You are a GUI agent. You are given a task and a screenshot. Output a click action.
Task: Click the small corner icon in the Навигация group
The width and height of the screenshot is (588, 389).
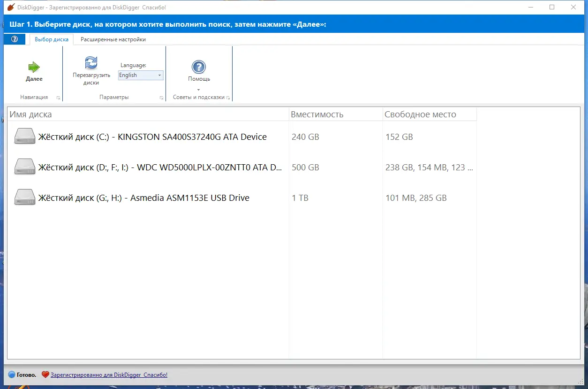click(57, 98)
